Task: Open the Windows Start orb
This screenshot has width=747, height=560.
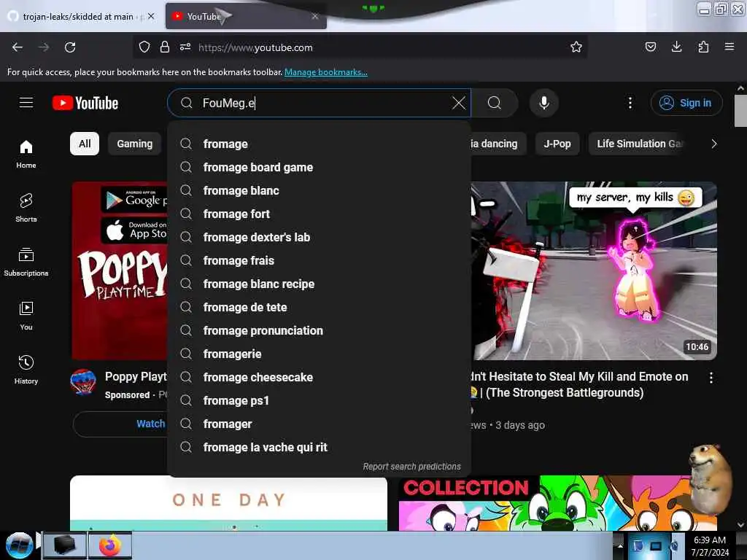Action: point(19,545)
